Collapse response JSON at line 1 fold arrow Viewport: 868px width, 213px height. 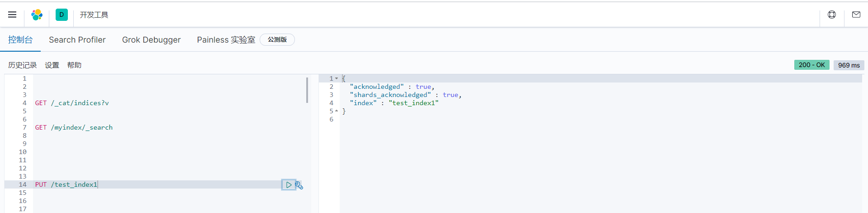coord(337,78)
